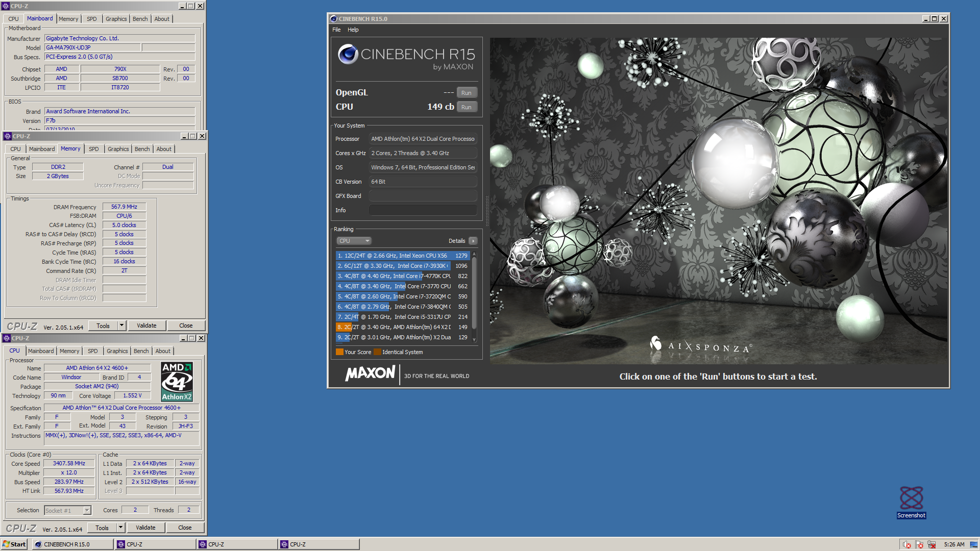The image size is (980, 551).
Task: Click the system clock 5:26 AM
Action: [954, 544]
